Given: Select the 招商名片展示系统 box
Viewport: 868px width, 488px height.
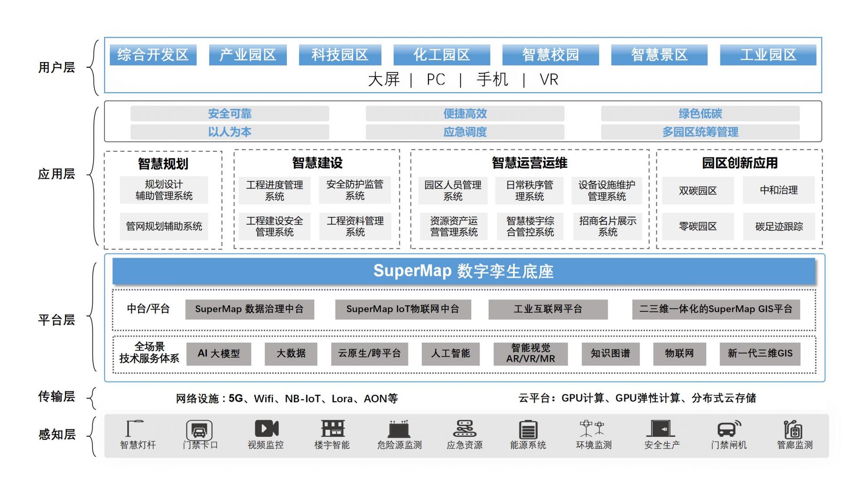Looking at the screenshot, I should (608, 226).
